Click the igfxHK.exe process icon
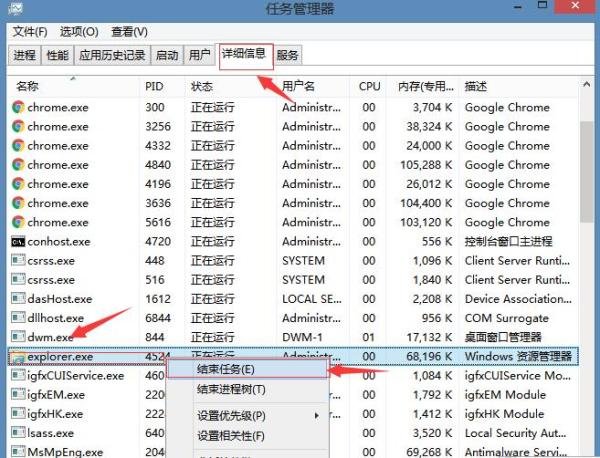 point(18,413)
